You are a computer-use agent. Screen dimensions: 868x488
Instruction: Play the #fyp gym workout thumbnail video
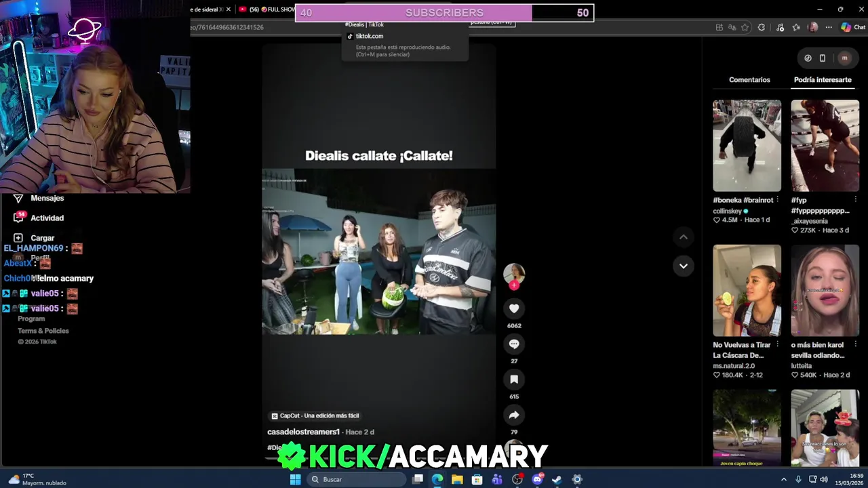(x=825, y=146)
